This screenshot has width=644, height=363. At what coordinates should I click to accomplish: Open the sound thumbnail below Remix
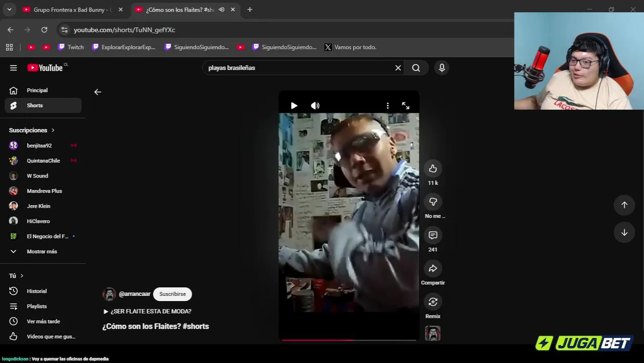tap(433, 333)
